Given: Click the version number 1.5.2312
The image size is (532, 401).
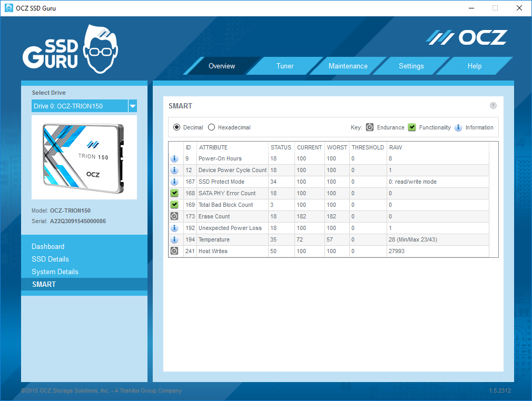Looking at the screenshot, I should click(x=500, y=390).
